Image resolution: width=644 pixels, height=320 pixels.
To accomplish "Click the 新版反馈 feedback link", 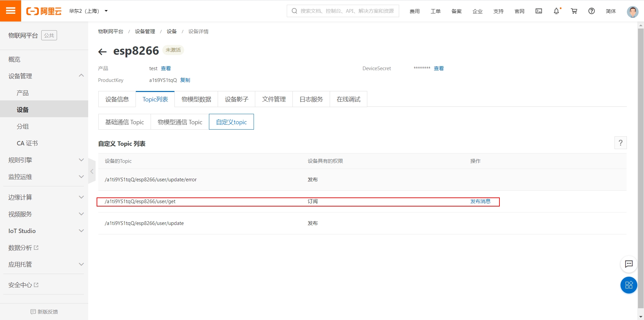I will pyautogui.click(x=44, y=312).
